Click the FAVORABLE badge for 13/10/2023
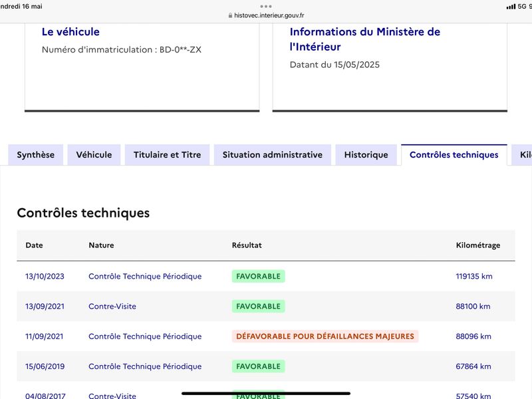 [x=259, y=276]
